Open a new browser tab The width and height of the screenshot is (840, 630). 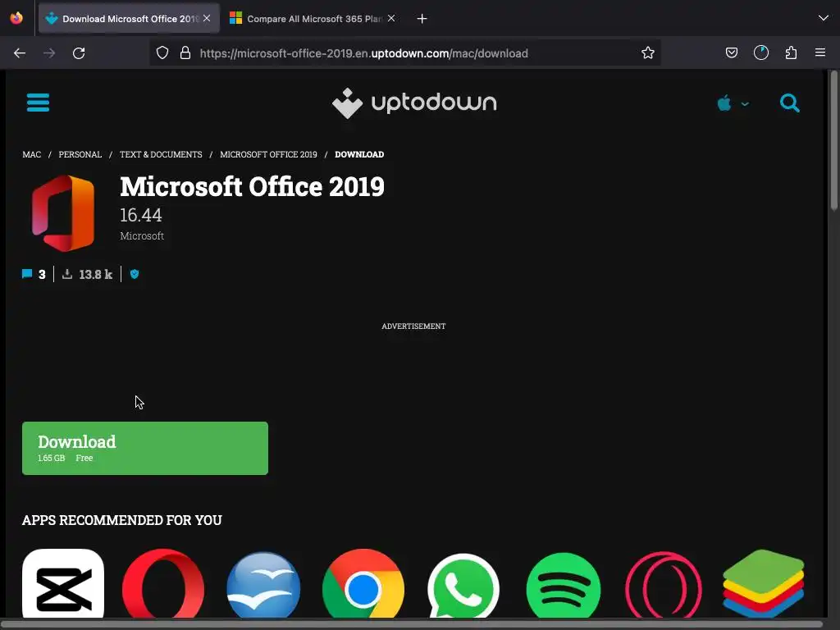tap(422, 19)
